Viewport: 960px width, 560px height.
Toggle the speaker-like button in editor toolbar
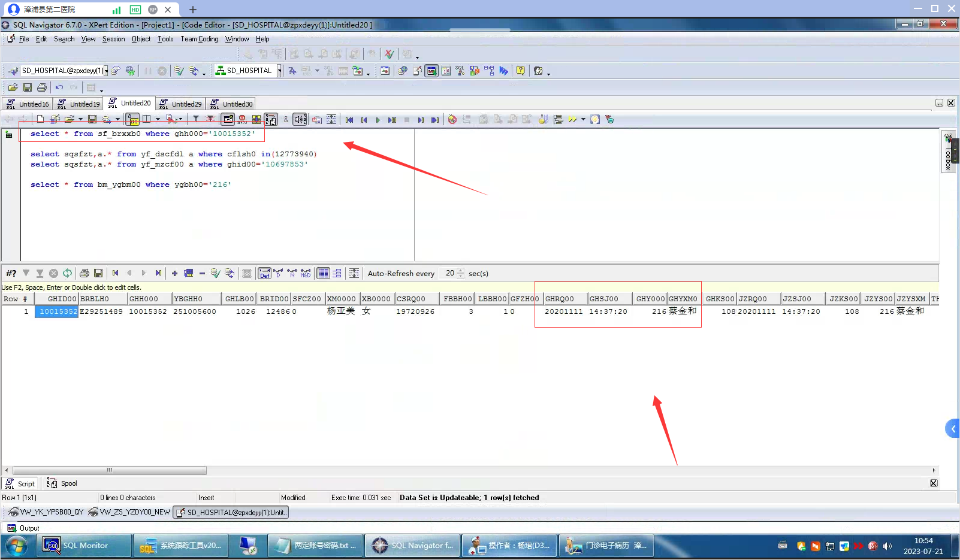click(x=300, y=119)
